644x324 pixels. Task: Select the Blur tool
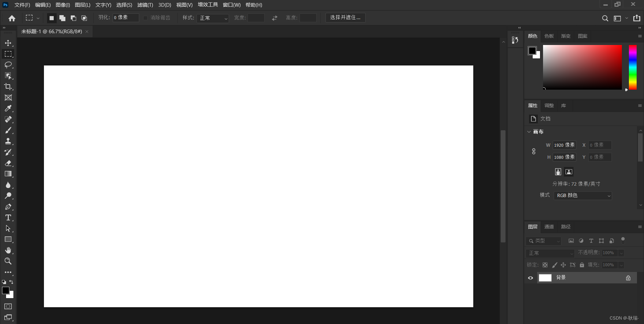(8, 185)
